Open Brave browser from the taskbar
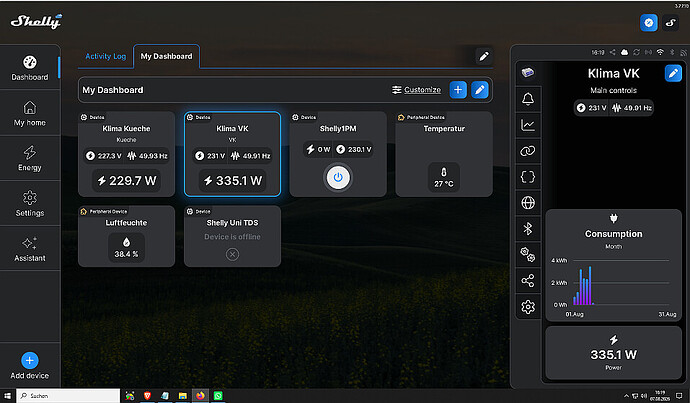Viewport: 690px width, 403px height. coord(147,396)
